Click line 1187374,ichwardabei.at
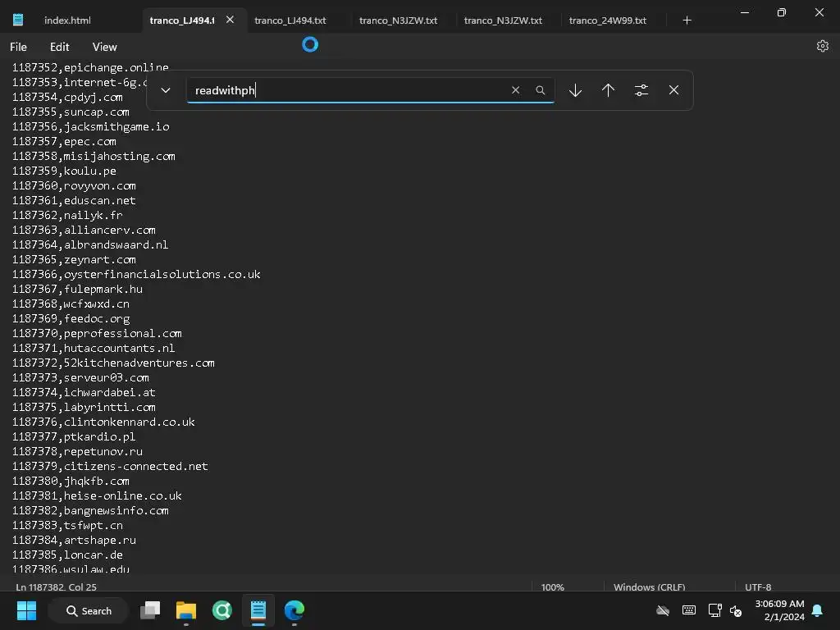 [84, 392]
